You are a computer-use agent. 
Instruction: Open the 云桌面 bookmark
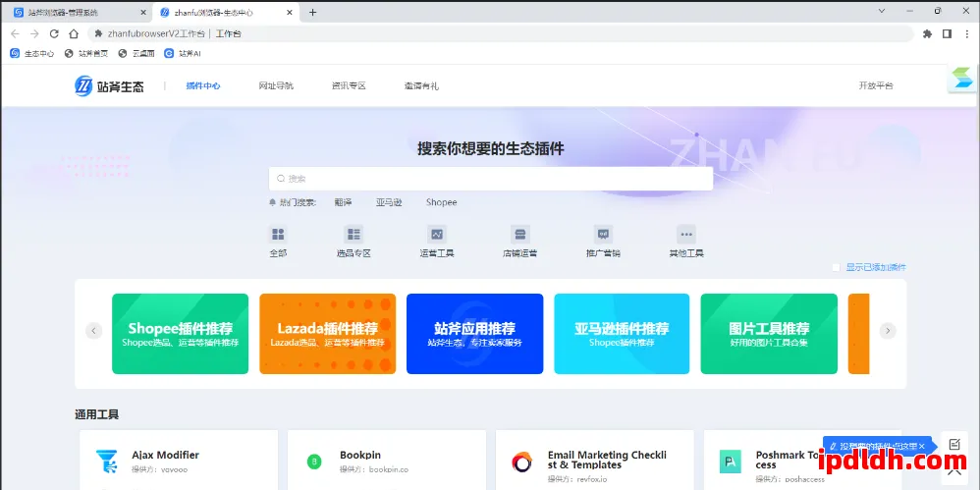click(x=136, y=54)
